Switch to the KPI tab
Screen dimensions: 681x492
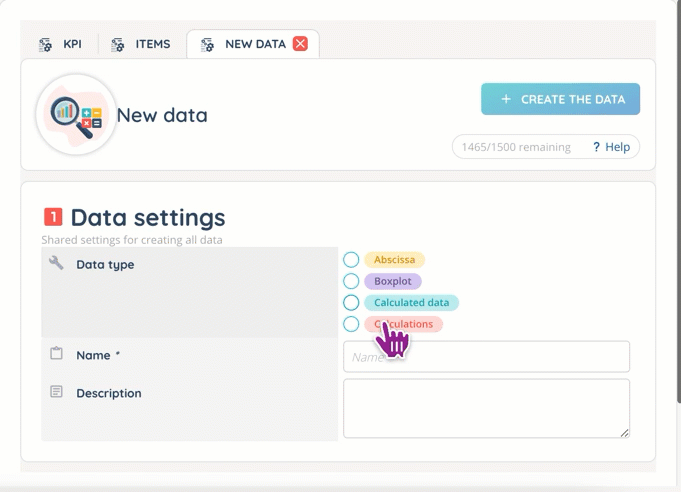[72, 44]
